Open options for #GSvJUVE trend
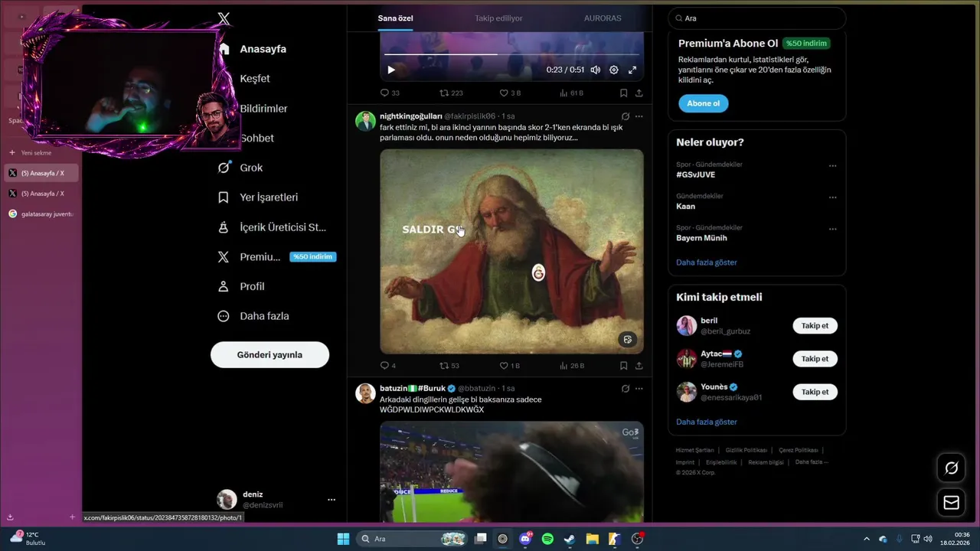 [832, 166]
